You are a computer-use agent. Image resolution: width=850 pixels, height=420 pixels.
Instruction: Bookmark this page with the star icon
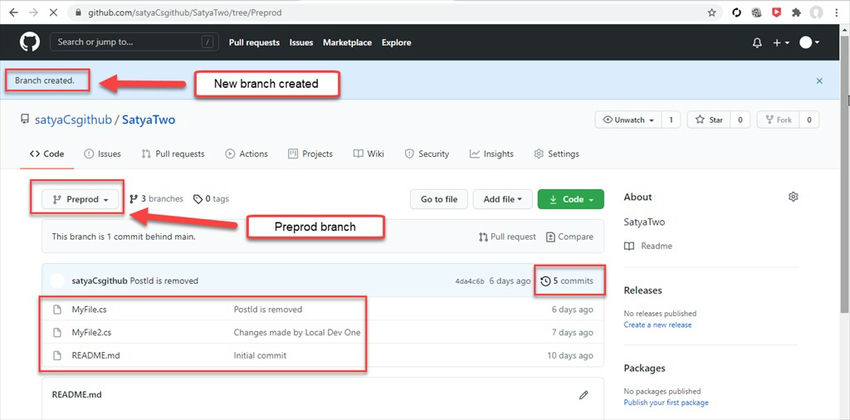coord(712,12)
